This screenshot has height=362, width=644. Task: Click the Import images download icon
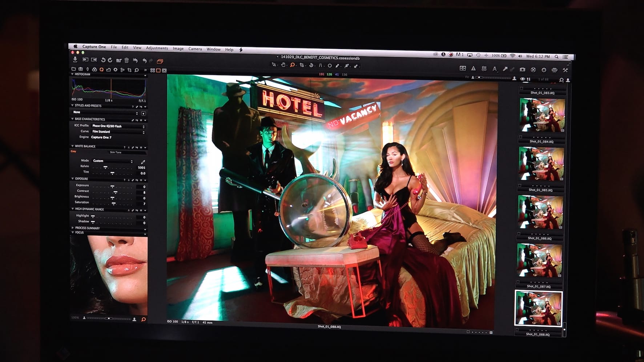[75, 60]
